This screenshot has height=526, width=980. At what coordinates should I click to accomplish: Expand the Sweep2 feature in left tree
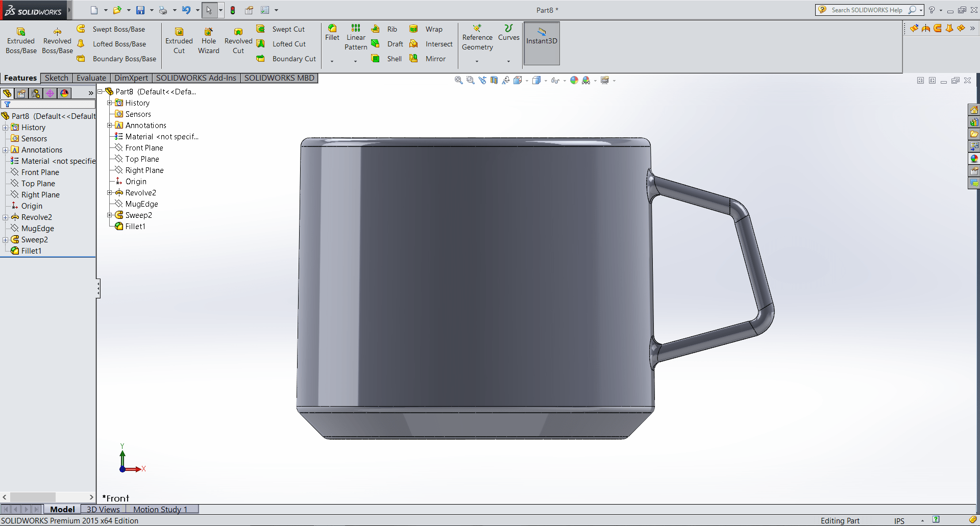5,240
